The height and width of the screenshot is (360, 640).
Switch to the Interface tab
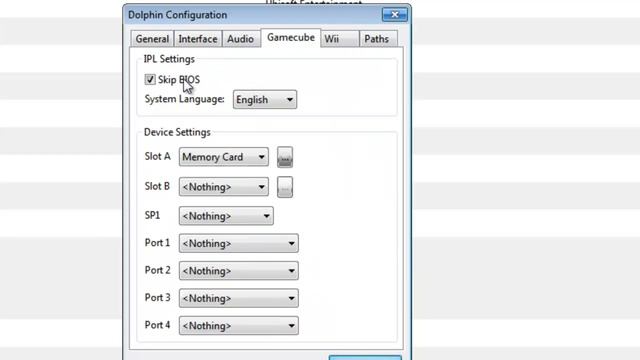(198, 39)
